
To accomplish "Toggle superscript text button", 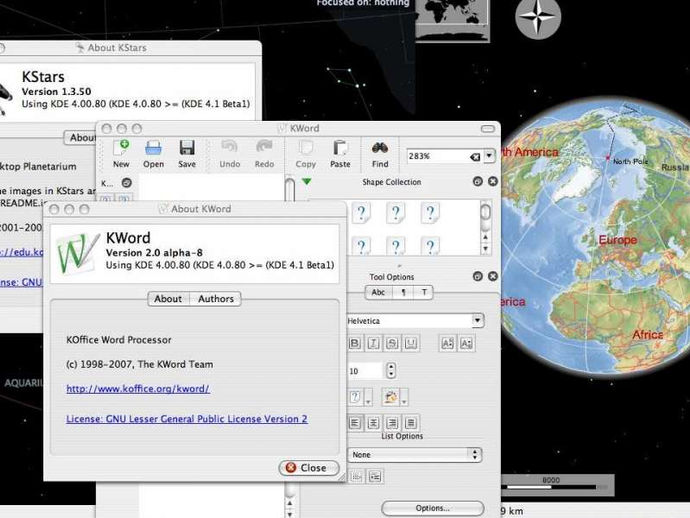I will pyautogui.click(x=447, y=343).
